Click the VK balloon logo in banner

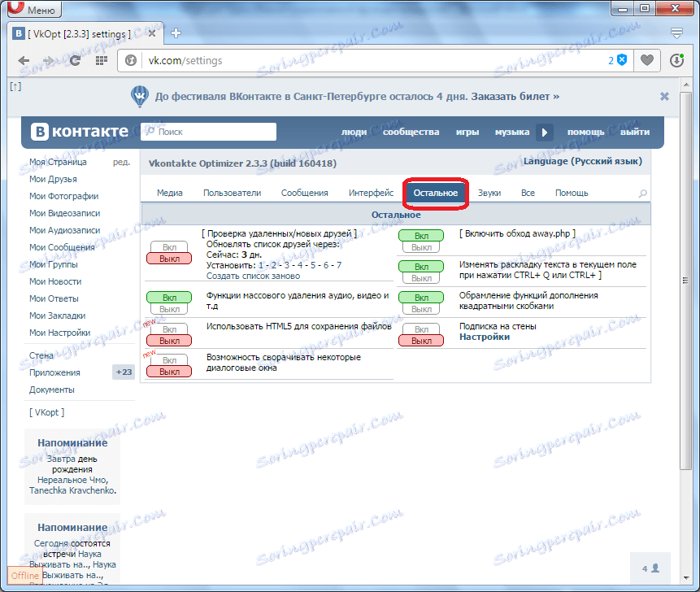pyautogui.click(x=140, y=97)
